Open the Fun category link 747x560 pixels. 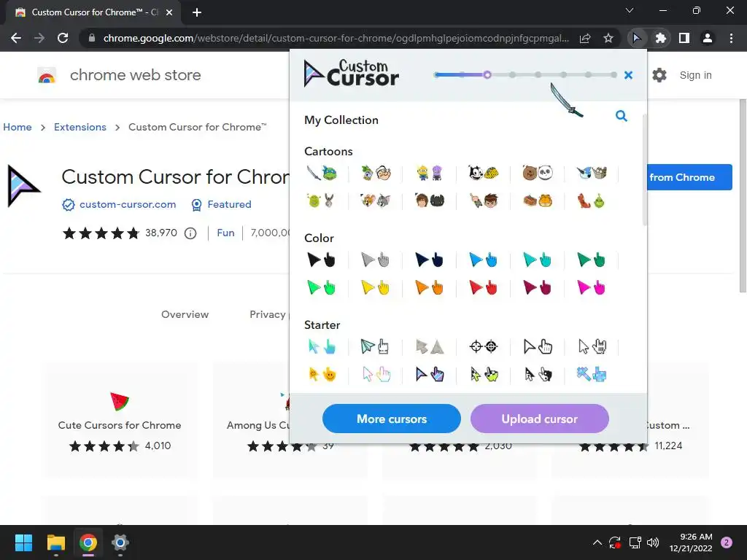226,233
